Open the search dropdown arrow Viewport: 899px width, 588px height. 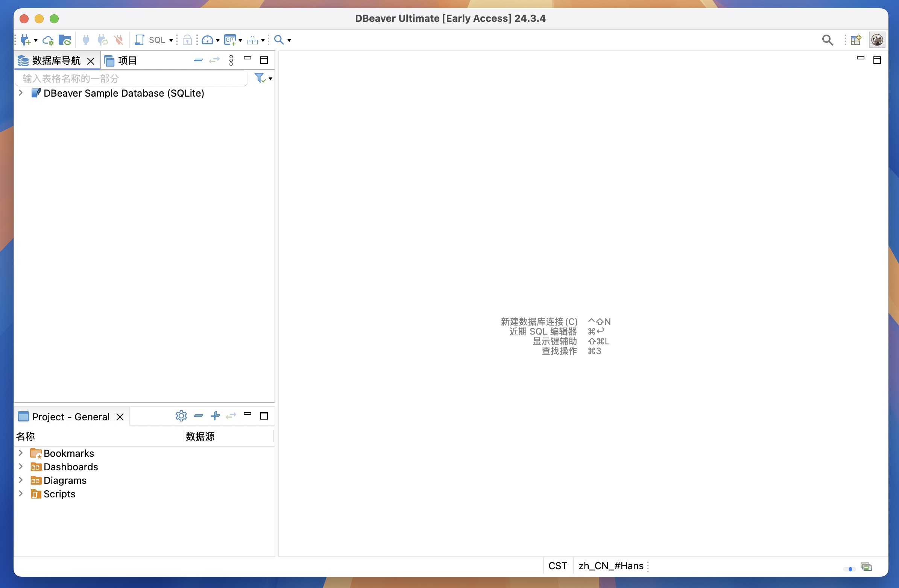tap(289, 40)
